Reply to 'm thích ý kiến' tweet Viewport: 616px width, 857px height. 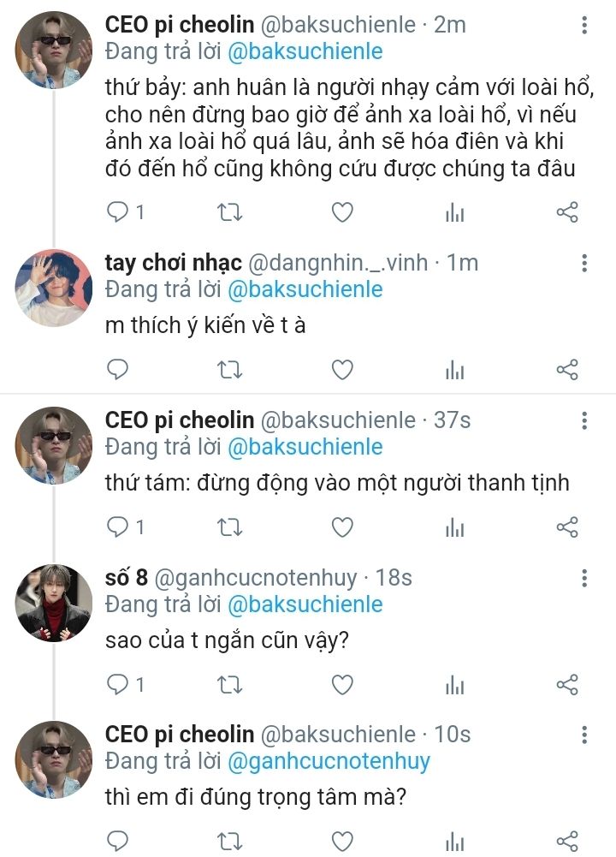(117, 369)
